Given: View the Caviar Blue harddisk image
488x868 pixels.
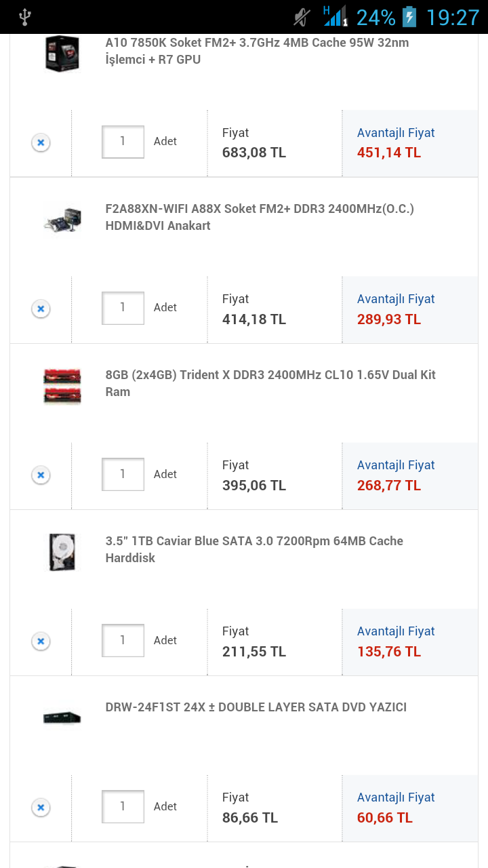Looking at the screenshot, I should (x=62, y=551).
